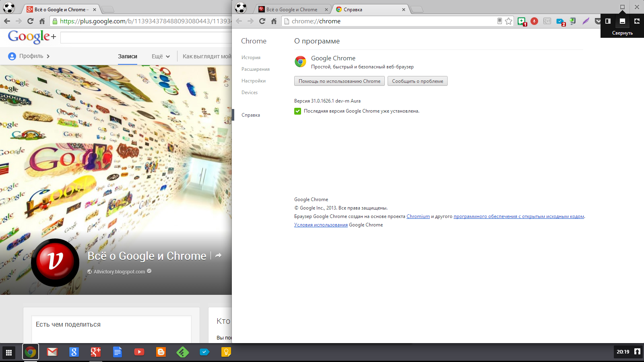This screenshot has height=362, width=644.
Task: Open a new tab in the Справка window
Action: click(417, 9)
